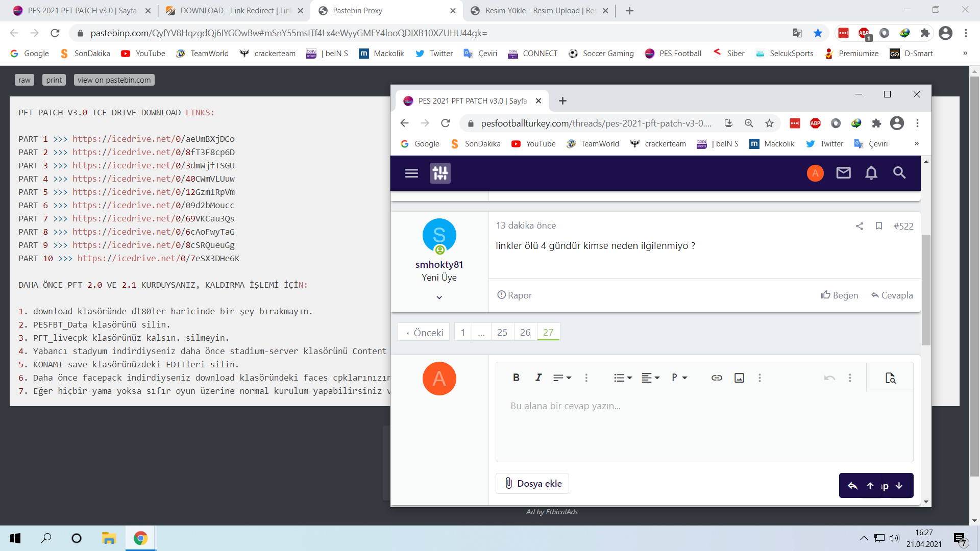Open YouTube bookmark in back window

(x=143, y=54)
